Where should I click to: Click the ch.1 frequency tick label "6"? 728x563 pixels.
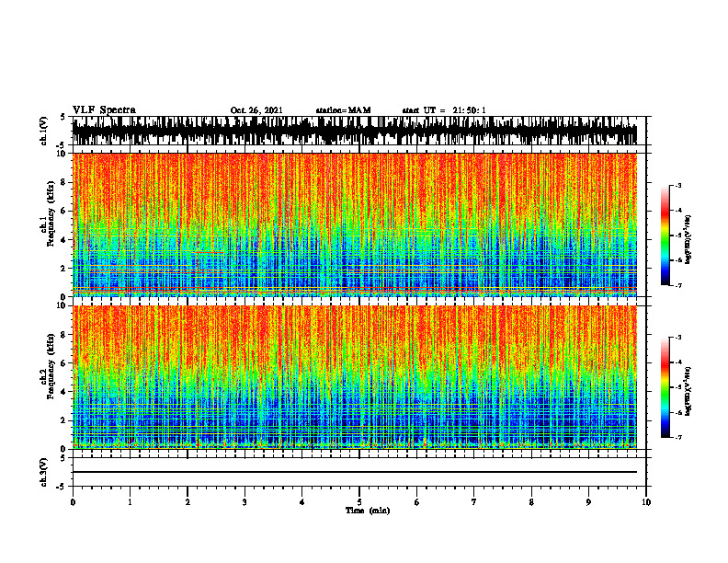(64, 211)
